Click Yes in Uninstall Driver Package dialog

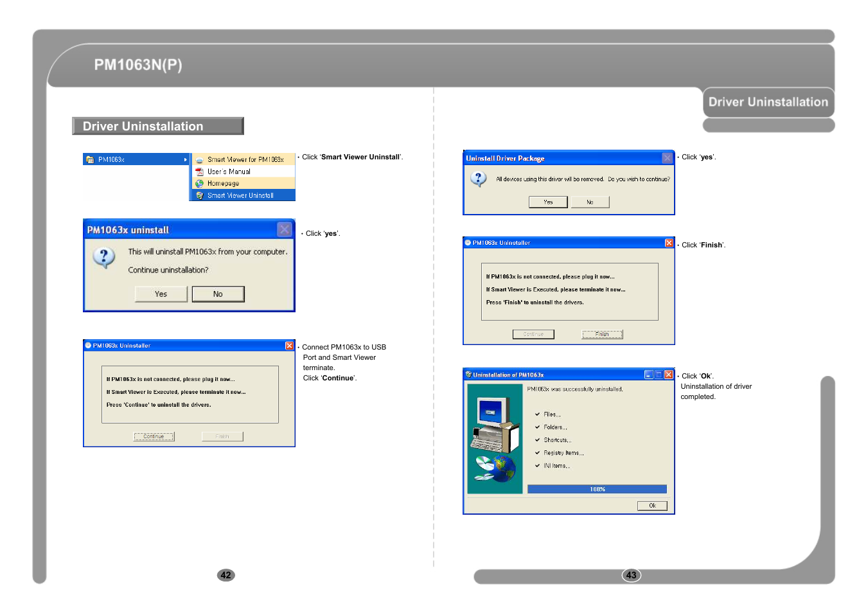tap(548, 202)
